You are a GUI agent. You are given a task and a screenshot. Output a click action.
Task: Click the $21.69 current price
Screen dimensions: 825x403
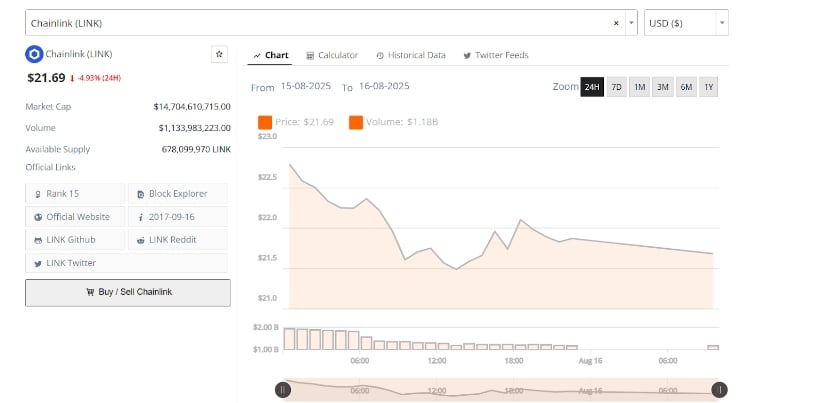point(46,78)
